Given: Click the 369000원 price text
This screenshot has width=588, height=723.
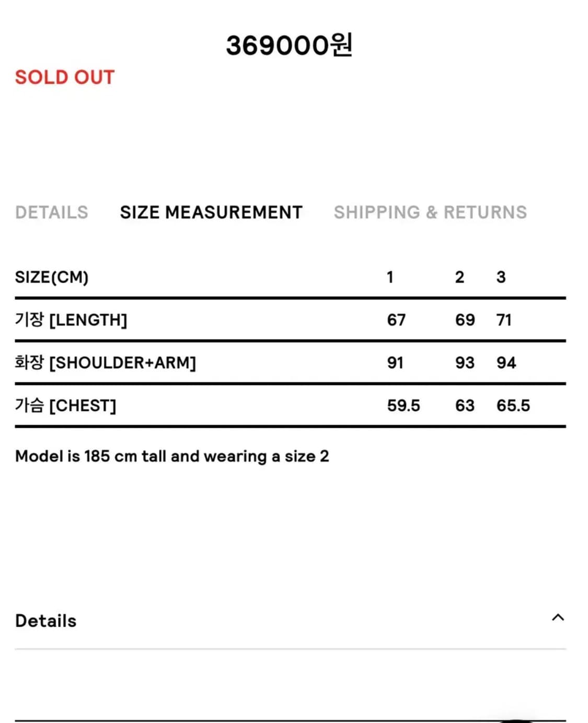Looking at the screenshot, I should [x=289, y=45].
